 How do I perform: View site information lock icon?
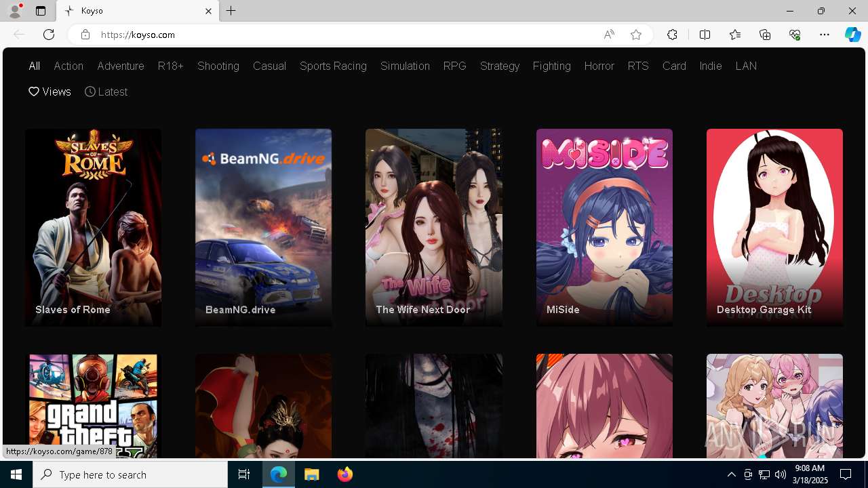tap(85, 35)
